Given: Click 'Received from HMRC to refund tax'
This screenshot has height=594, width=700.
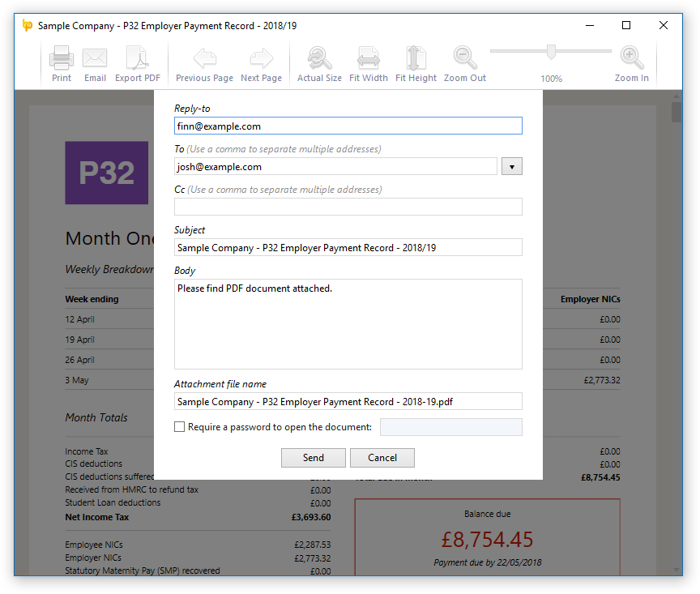Looking at the screenshot, I should click(x=132, y=489).
